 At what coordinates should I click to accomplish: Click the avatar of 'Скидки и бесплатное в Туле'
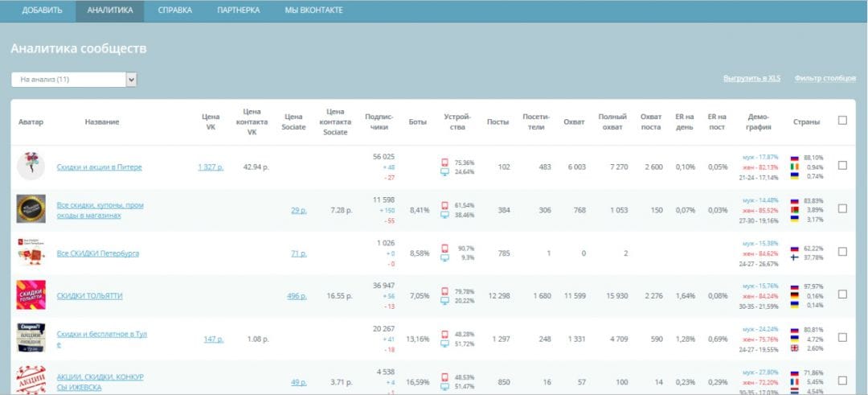31,338
